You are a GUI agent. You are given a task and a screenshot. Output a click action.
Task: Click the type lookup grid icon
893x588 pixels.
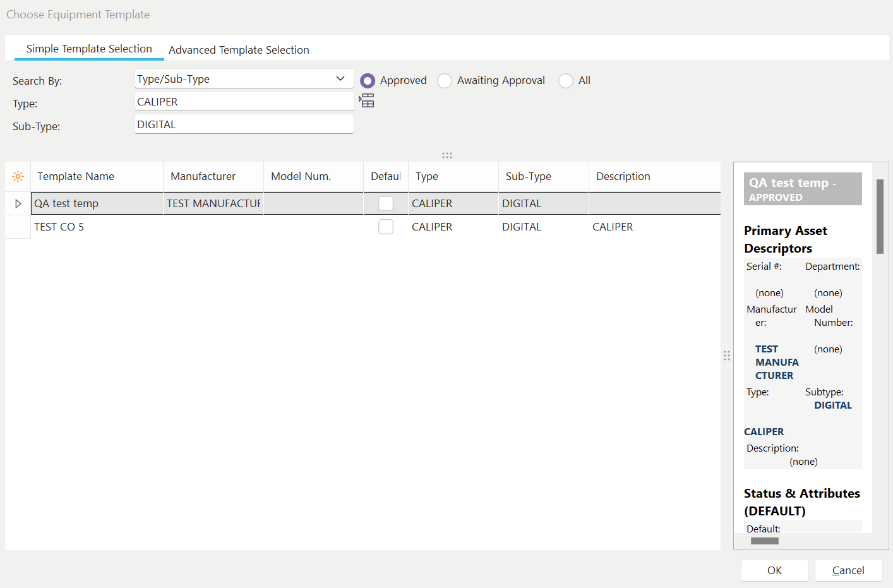[367, 101]
